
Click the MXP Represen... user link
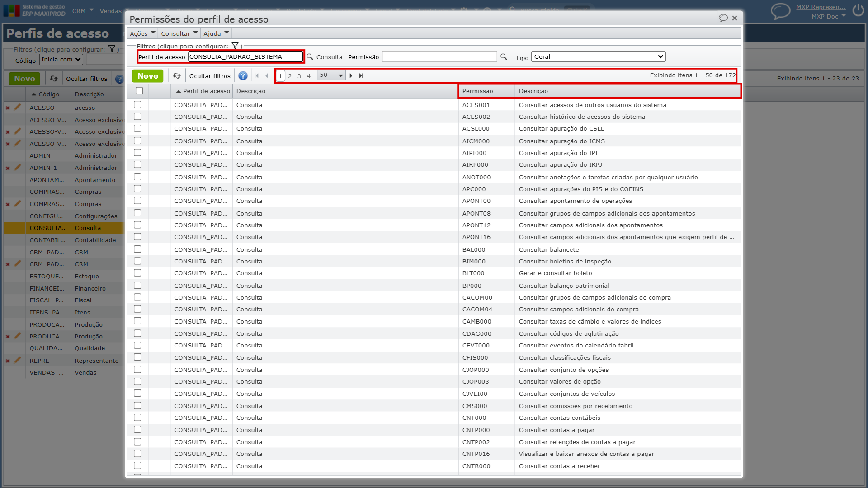tap(821, 7)
